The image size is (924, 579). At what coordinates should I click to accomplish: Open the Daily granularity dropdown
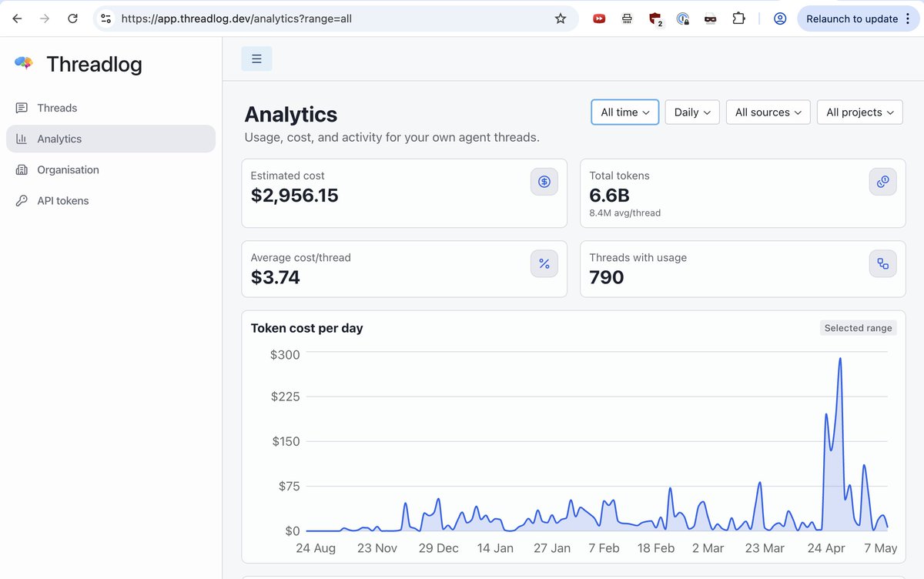692,112
